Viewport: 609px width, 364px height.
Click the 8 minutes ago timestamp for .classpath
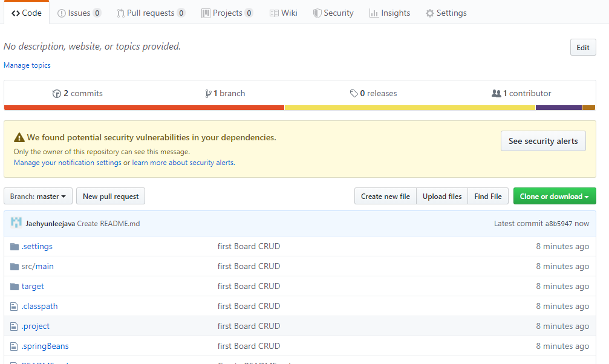click(562, 306)
